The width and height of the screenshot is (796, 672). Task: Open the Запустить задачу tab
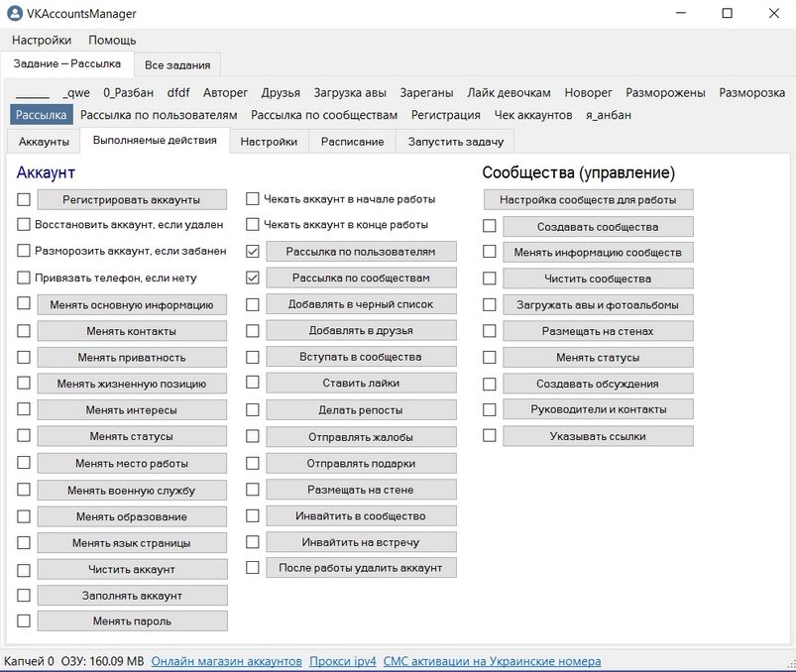tap(456, 142)
